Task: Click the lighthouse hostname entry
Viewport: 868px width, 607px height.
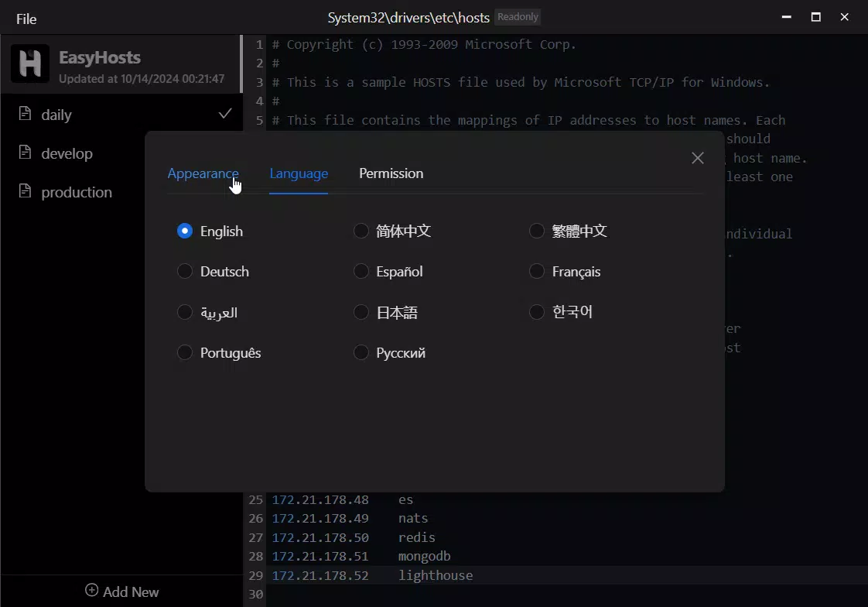Action: pyautogui.click(x=436, y=575)
